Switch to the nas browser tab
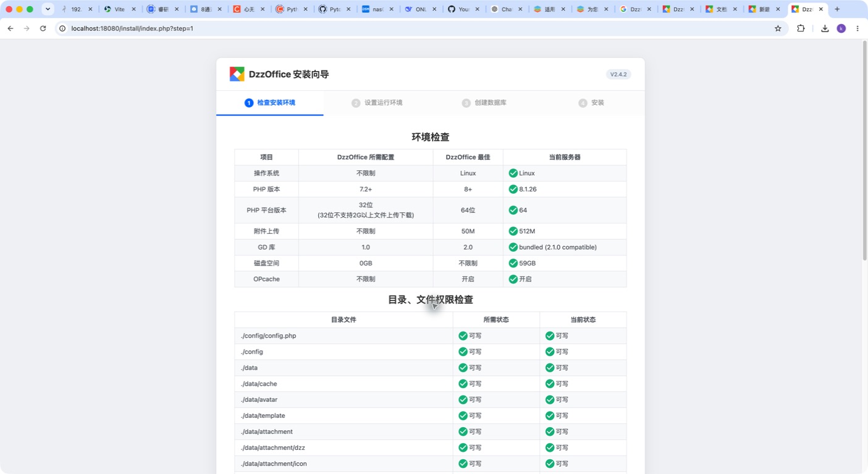The image size is (868, 474). click(x=377, y=9)
